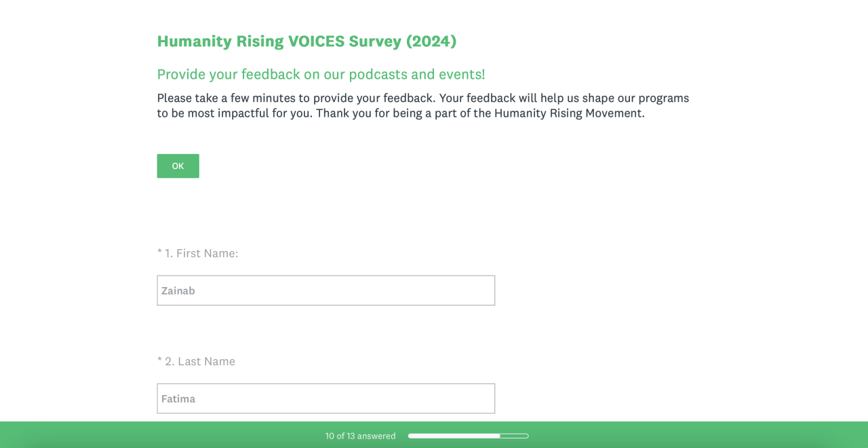
Task: Click the required asterisk beside First Name
Action: pos(159,253)
